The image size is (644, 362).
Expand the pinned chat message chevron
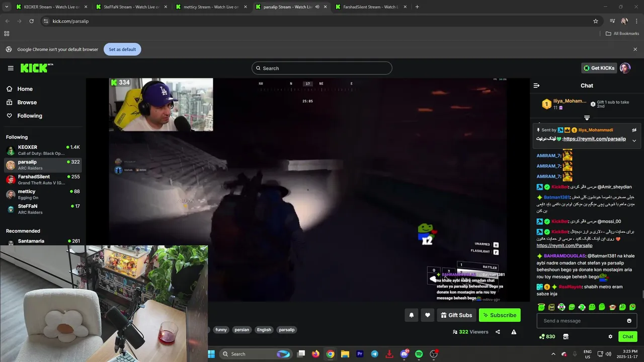pyautogui.click(x=634, y=140)
